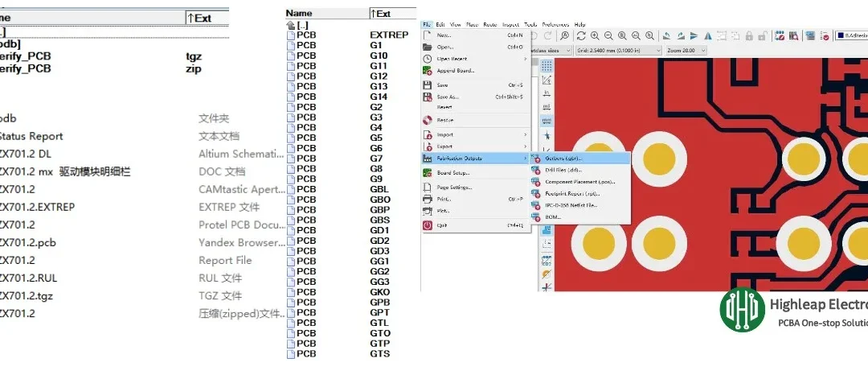Toggle the grid dots display icon

547,67
